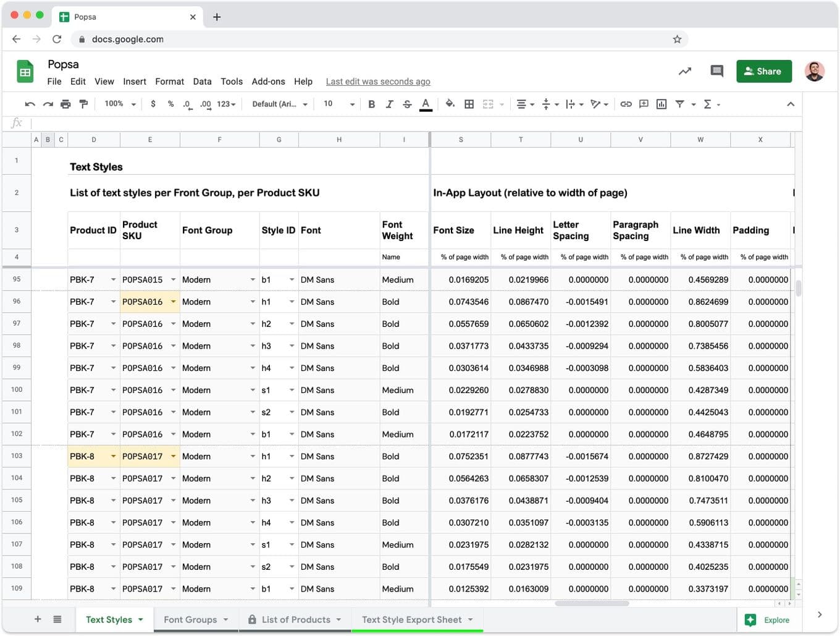This screenshot has height=636, width=840.
Task: Insert a link using the toolbar icon
Action: point(626,104)
